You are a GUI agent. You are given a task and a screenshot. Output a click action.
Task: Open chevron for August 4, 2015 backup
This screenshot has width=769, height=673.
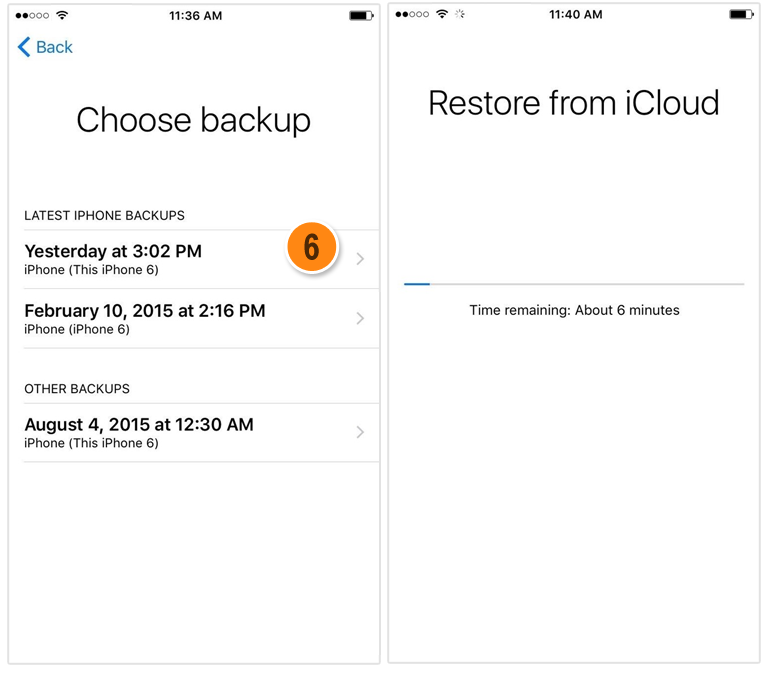(x=360, y=432)
